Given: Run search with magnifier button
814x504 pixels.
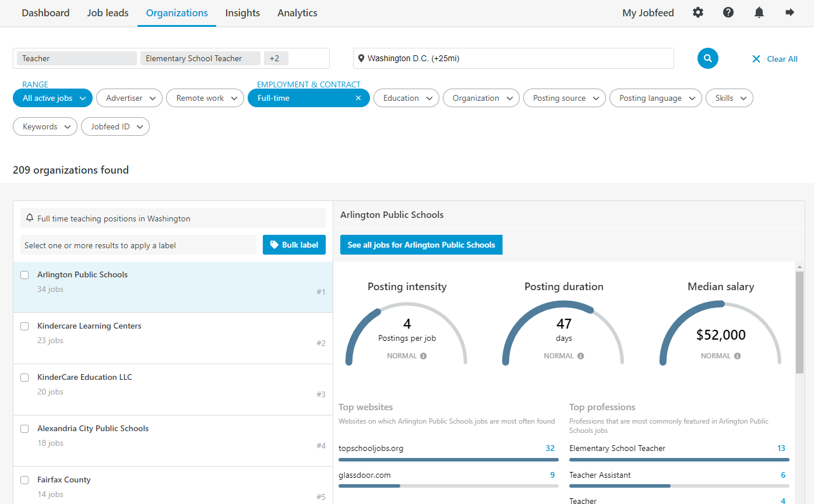Looking at the screenshot, I should click(x=708, y=58).
